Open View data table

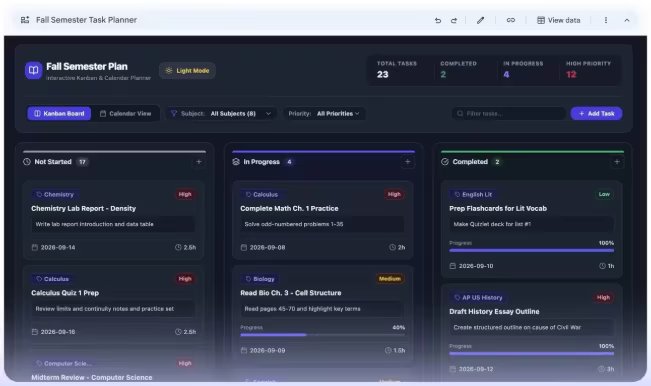(558, 20)
